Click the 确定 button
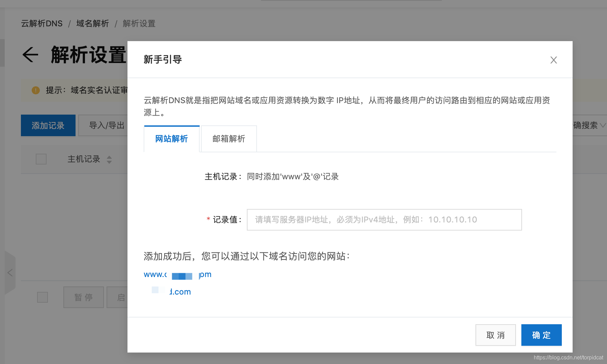The width and height of the screenshot is (607, 364). click(542, 335)
